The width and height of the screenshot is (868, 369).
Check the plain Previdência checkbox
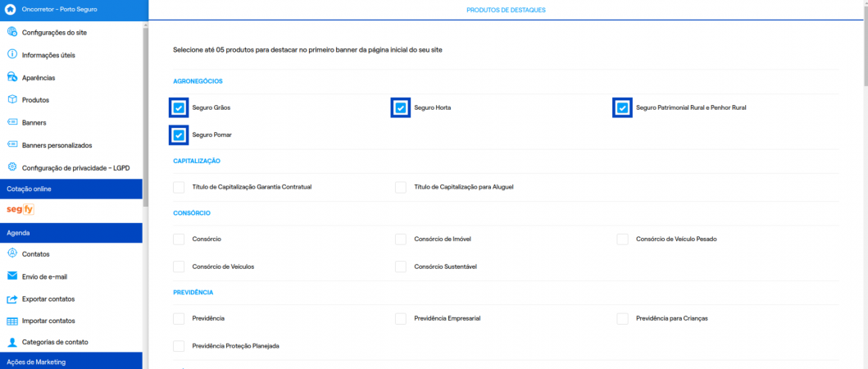tap(179, 319)
